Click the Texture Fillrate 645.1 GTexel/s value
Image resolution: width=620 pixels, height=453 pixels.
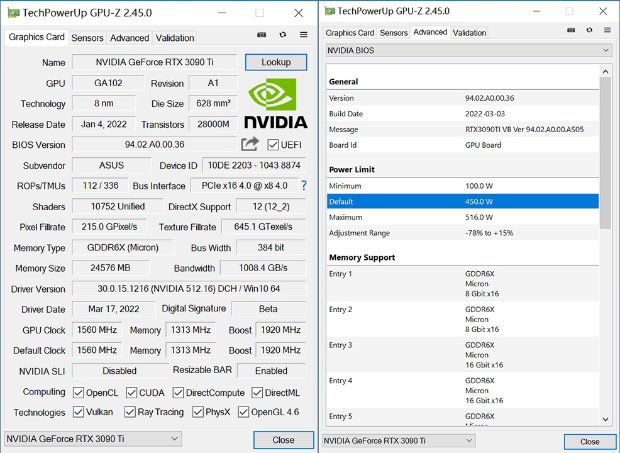tap(263, 227)
